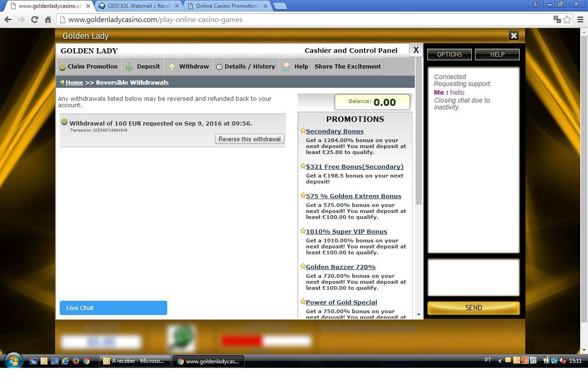588x384 pixels.
Task: Switch to the Withdraw tab
Action: click(x=188, y=67)
